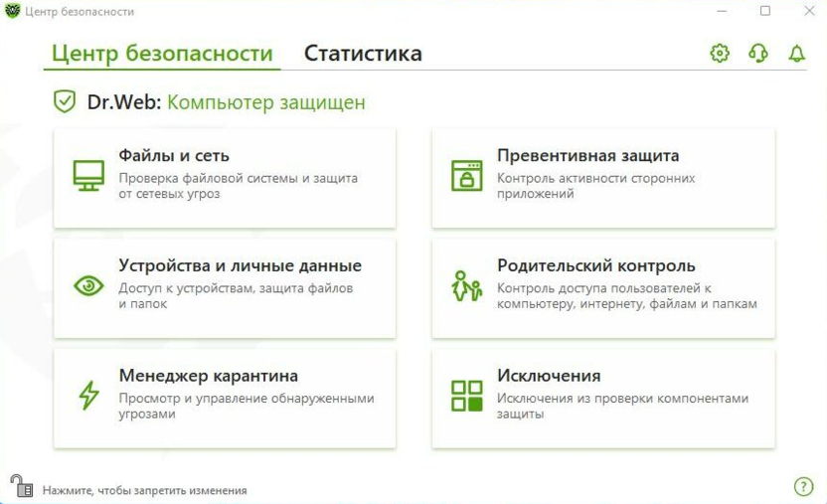Image resolution: width=827 pixels, height=504 pixels.
Task: Close the Центр безопасности window
Action: tap(809, 11)
